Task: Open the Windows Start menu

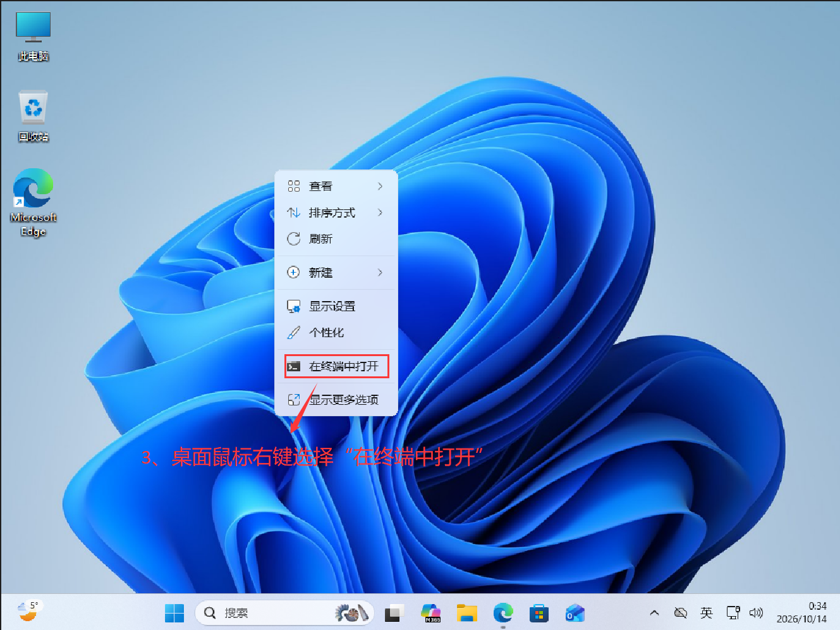Action: [174, 613]
